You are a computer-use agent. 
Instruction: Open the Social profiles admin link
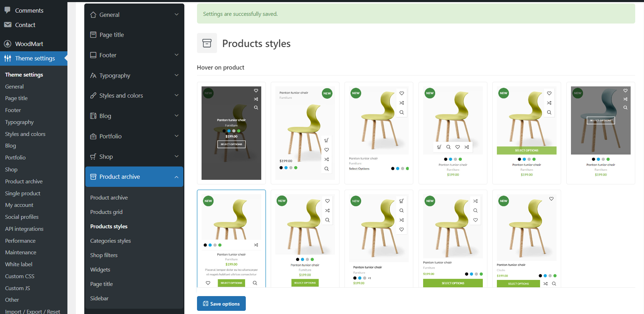pos(22,217)
